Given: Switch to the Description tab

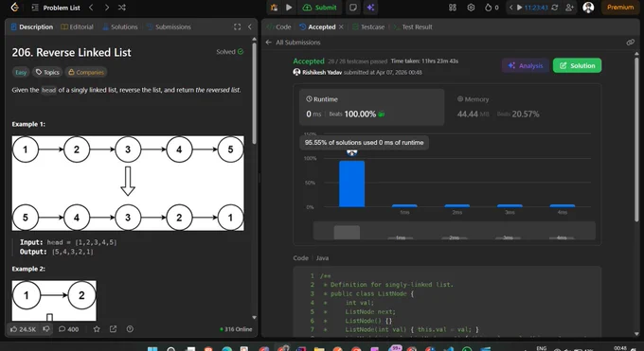Looking at the screenshot, I should pos(31,26).
